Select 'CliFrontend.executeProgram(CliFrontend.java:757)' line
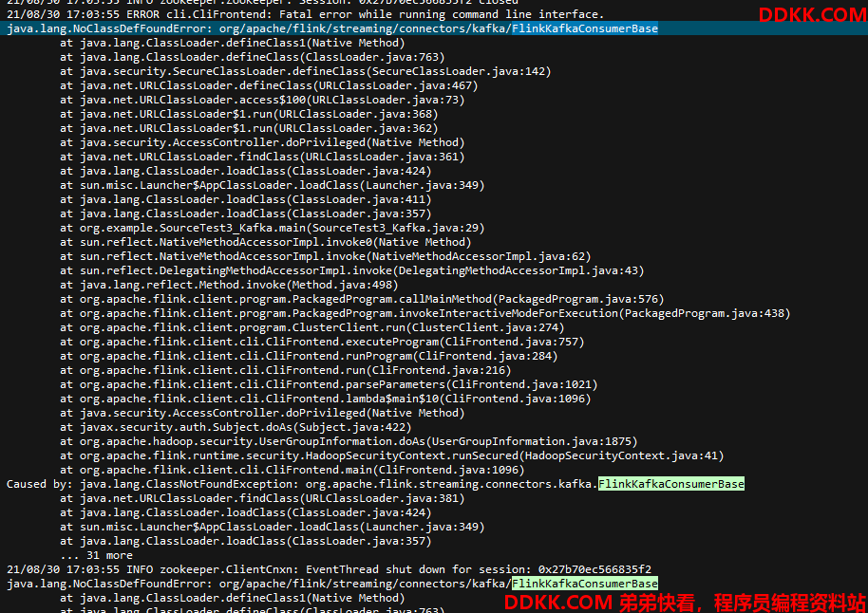The image size is (868, 613). 322,342
